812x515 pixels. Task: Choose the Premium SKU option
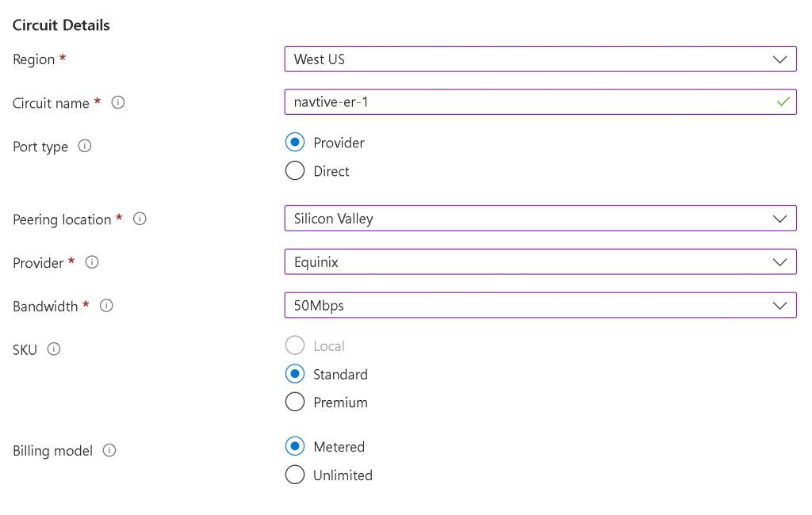pyautogui.click(x=295, y=402)
